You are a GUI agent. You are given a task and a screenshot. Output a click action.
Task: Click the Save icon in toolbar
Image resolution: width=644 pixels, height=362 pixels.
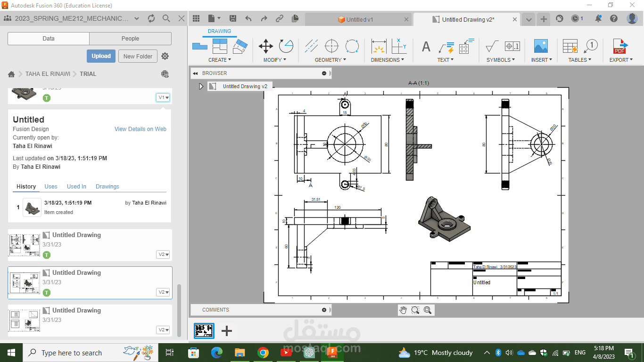233,19
